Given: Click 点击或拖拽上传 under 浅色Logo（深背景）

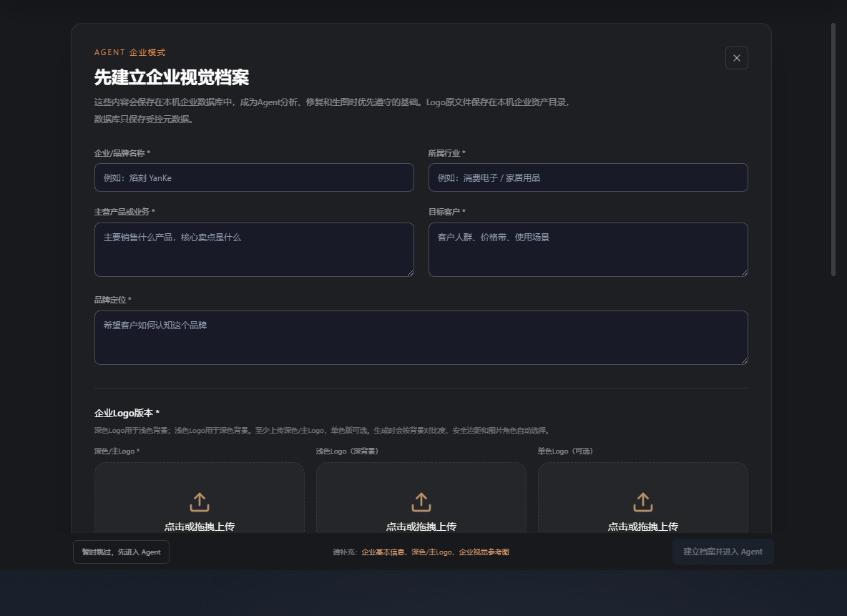Looking at the screenshot, I should (421, 527).
